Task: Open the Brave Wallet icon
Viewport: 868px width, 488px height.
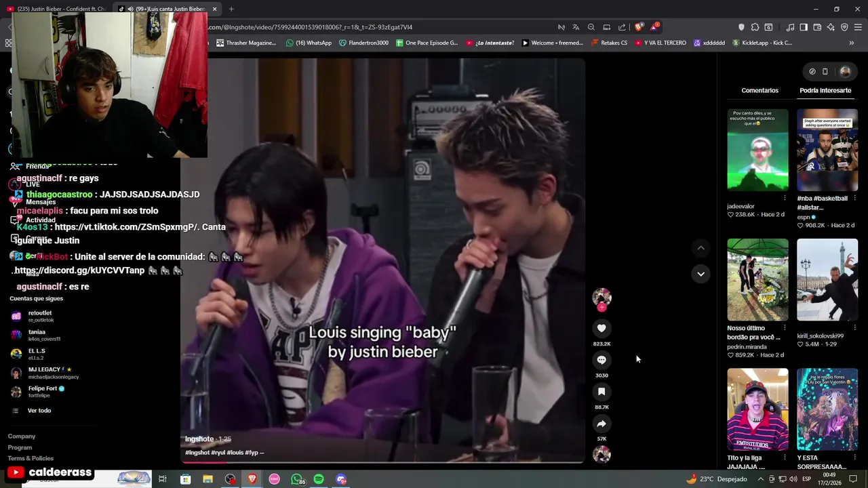Action: pos(817,27)
